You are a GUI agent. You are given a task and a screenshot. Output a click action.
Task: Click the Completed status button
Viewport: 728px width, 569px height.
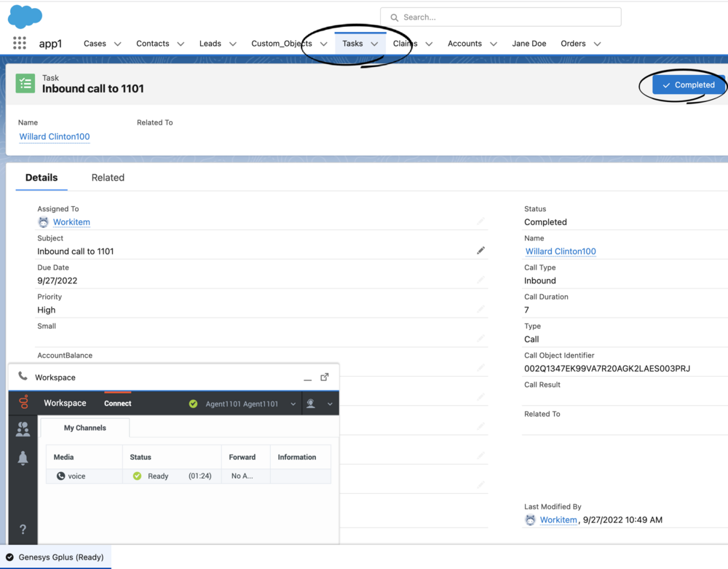(688, 85)
